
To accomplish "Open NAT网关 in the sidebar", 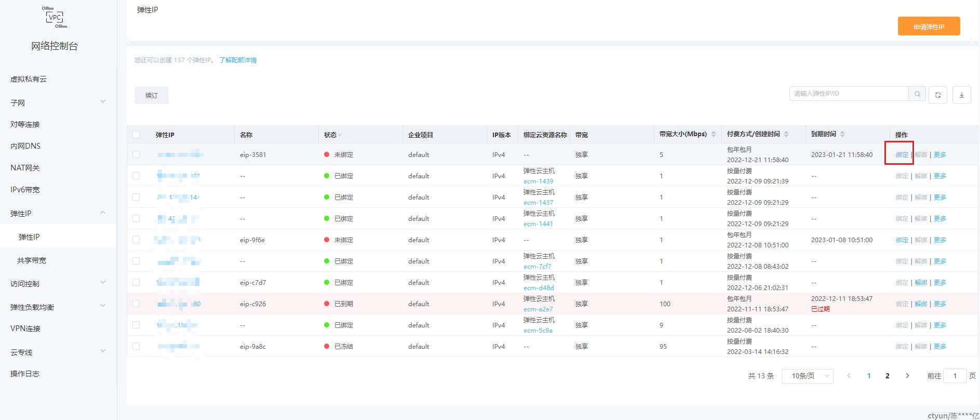I will point(25,168).
